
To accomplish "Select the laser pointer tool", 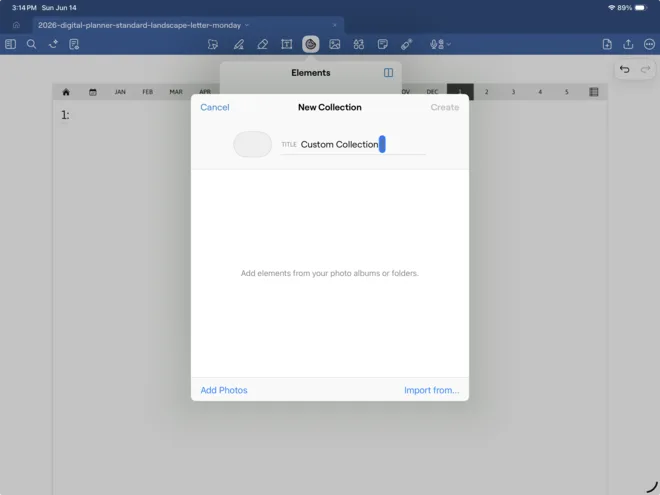I will [407, 44].
